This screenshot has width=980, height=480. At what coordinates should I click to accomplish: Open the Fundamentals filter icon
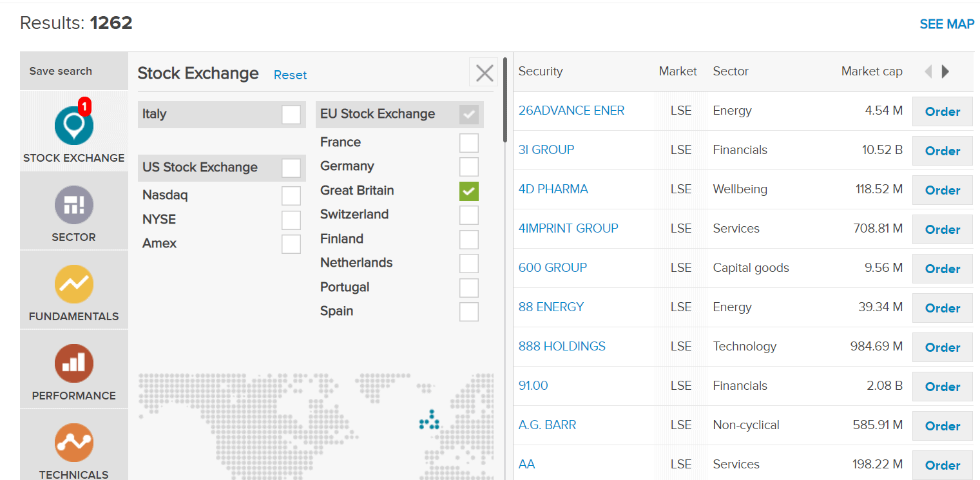(74, 284)
